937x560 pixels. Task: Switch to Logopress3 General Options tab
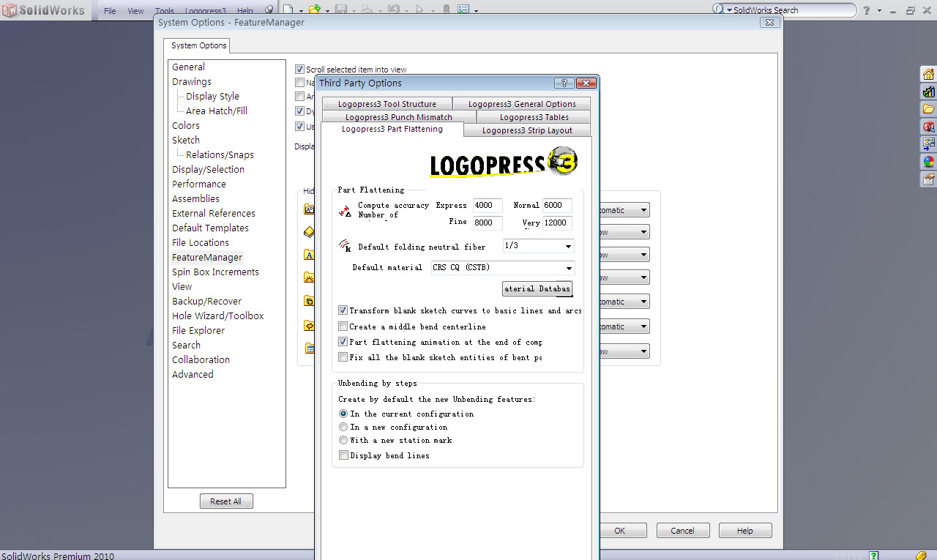coord(522,104)
